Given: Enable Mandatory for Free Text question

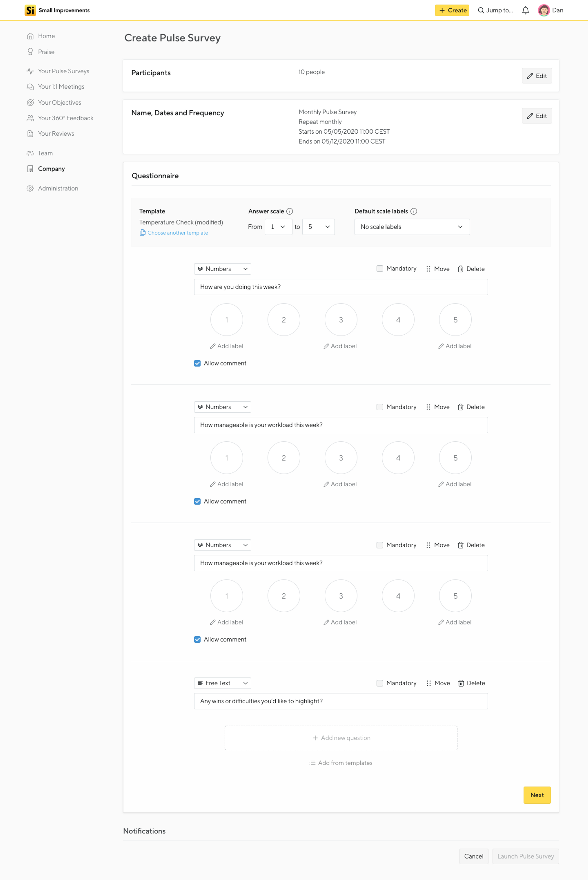Looking at the screenshot, I should click(x=380, y=683).
